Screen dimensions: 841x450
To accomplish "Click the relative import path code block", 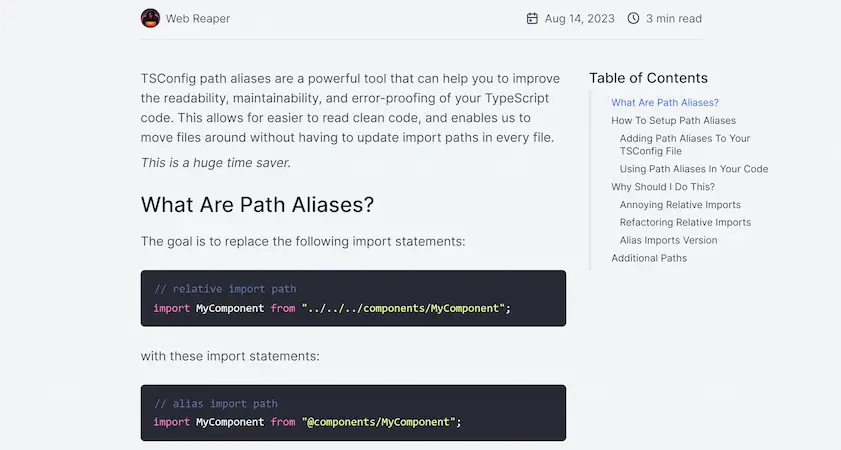I will point(353,298).
